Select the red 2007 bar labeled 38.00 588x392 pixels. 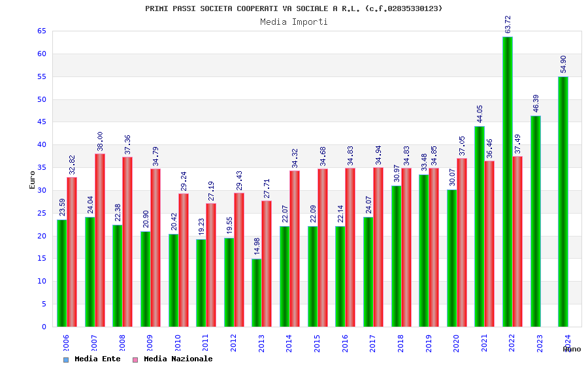100,240
